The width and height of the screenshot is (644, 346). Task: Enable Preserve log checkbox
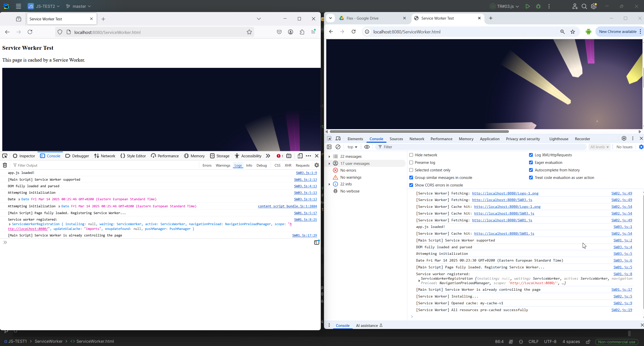click(x=411, y=163)
